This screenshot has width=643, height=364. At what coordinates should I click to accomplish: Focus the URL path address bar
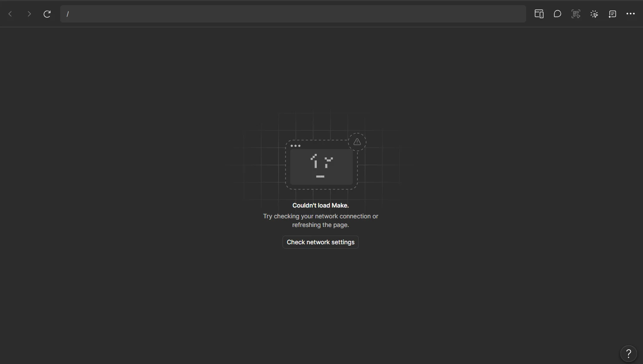click(x=293, y=14)
